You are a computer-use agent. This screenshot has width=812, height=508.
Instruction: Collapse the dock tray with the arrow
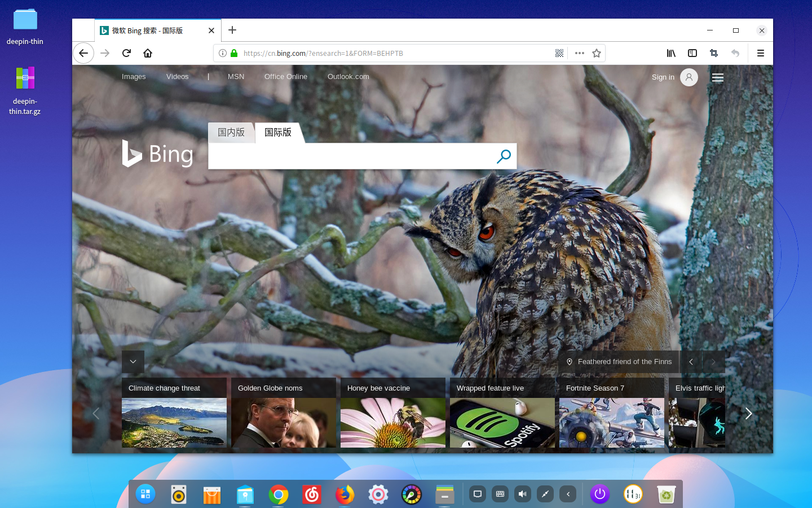coord(568,494)
